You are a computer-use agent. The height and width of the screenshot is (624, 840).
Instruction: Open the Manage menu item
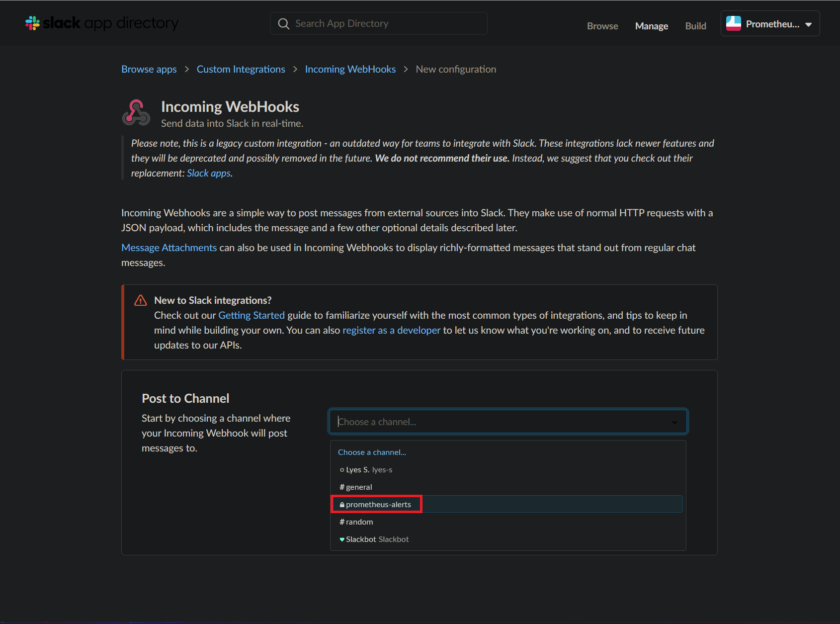click(x=652, y=26)
